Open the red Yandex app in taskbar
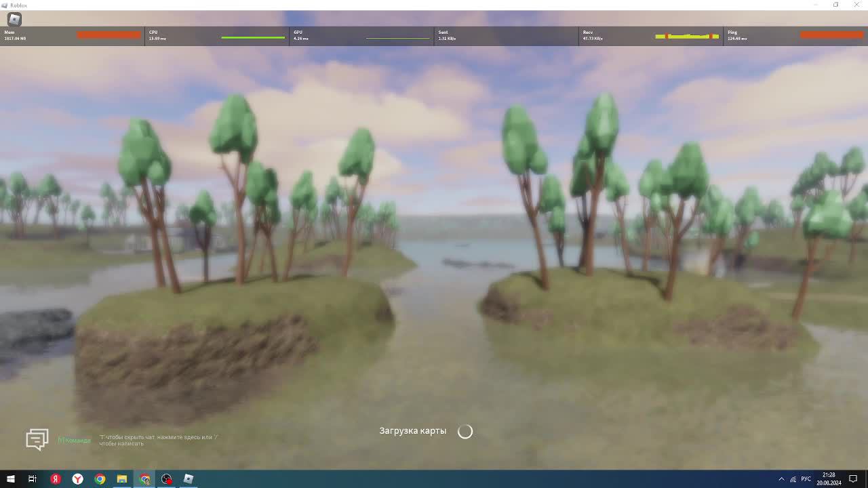The height and width of the screenshot is (488, 868). [56, 479]
